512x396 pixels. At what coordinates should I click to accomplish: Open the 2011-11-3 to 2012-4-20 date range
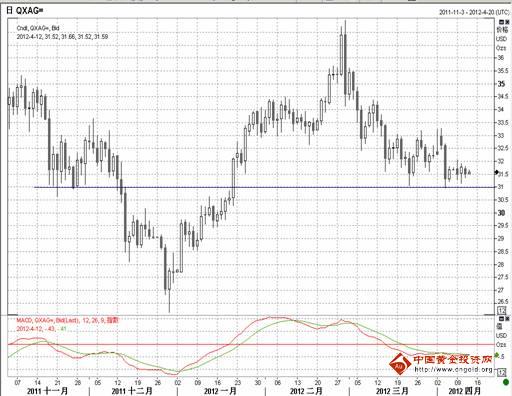click(474, 12)
